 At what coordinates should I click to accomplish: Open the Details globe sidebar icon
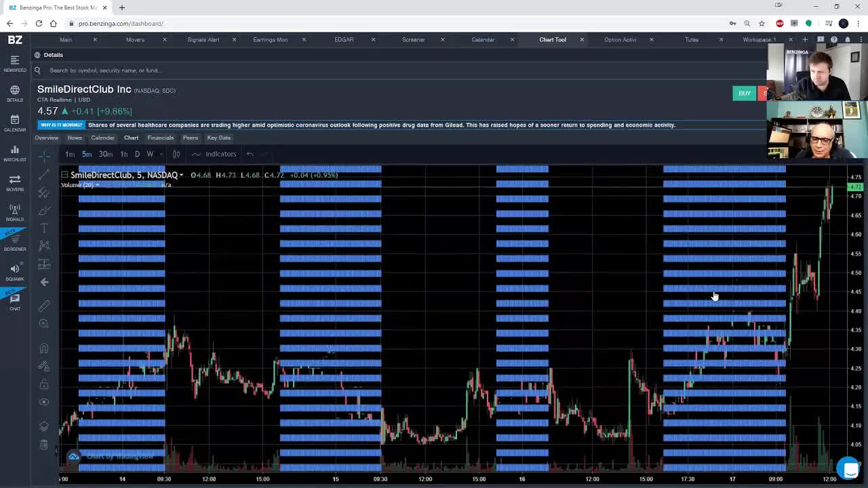[x=15, y=93]
